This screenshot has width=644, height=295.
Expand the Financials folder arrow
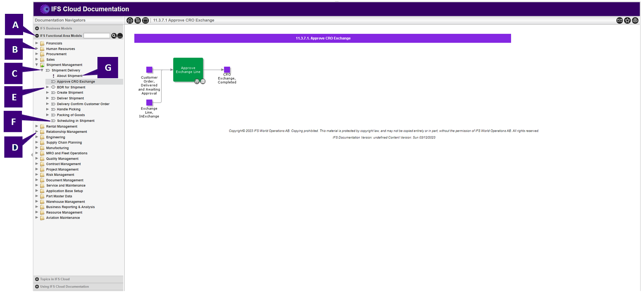37,43
